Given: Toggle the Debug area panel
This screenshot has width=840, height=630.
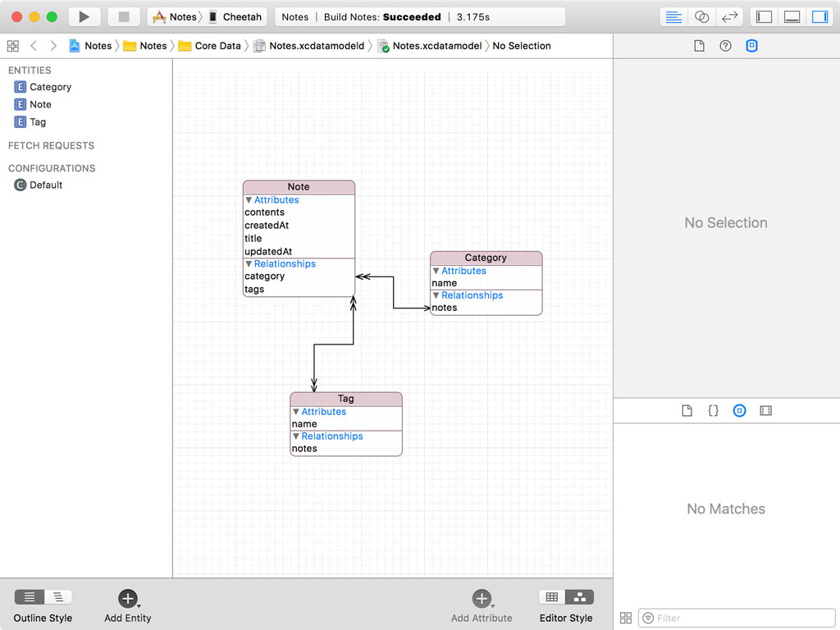Looking at the screenshot, I should 792,17.
